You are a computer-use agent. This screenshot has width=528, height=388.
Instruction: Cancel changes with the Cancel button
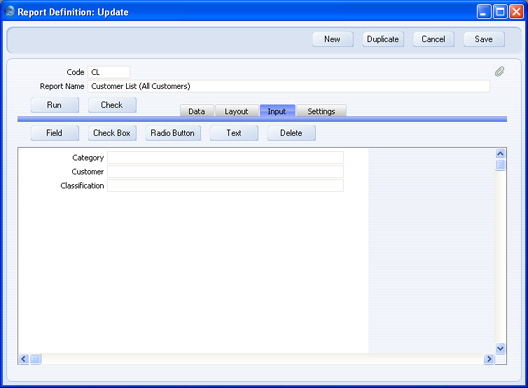(433, 39)
